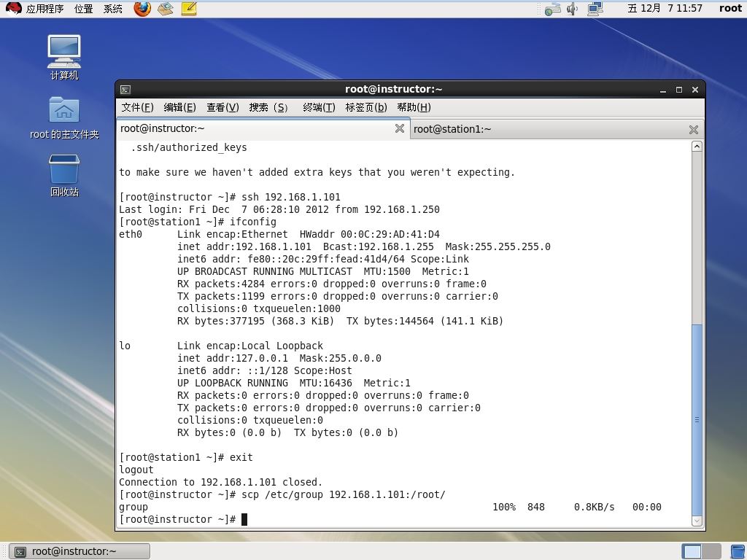Viewport: 747px width, 560px height.
Task: Click the Red Hat logo icon
Action: click(x=13, y=9)
